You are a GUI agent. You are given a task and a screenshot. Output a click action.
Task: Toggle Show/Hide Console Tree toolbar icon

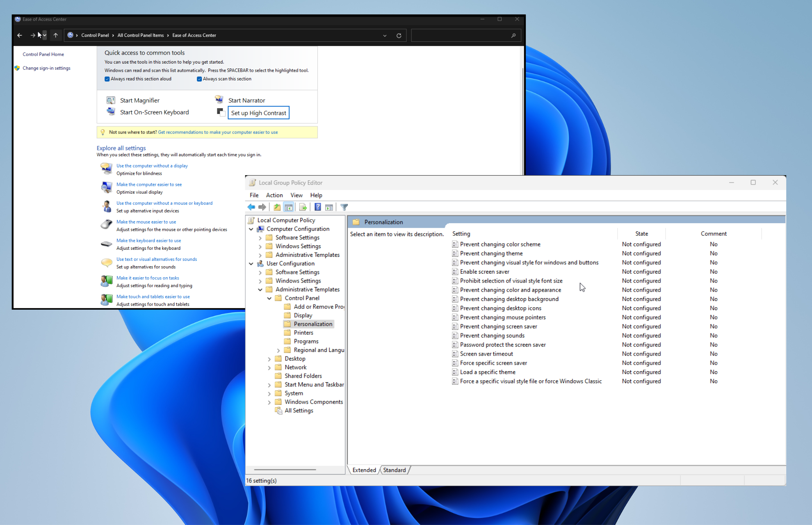[289, 207]
